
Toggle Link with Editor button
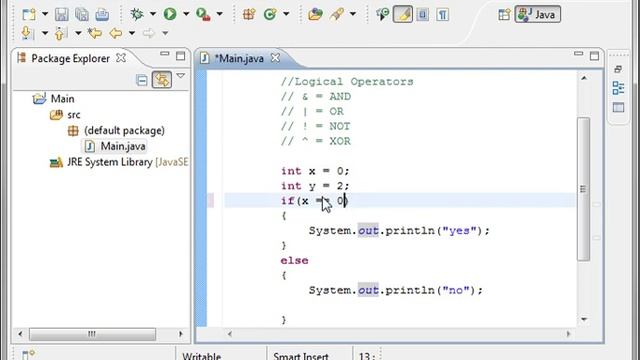click(x=162, y=80)
